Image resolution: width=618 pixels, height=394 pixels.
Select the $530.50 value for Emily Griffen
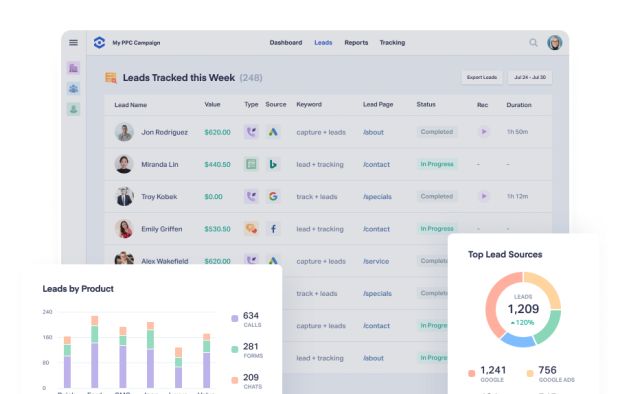tap(217, 229)
